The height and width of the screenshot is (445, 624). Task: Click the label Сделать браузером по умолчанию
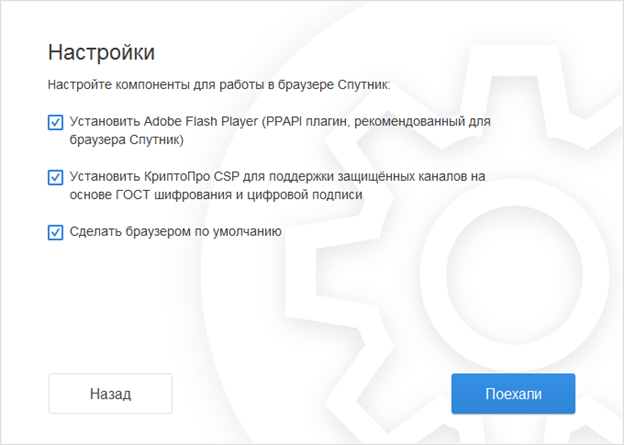tap(176, 232)
